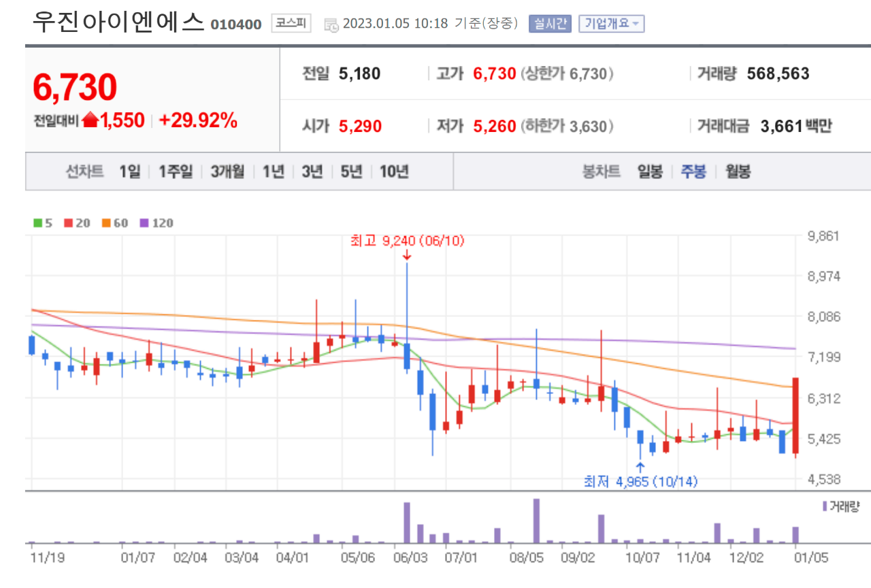Select the 1년 line chart tab
Screen dimensions: 871x588
(x=274, y=171)
